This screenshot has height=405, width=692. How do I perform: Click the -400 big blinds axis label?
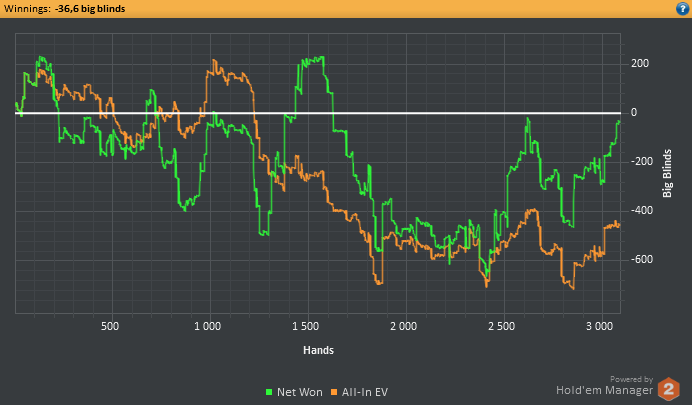coord(642,210)
